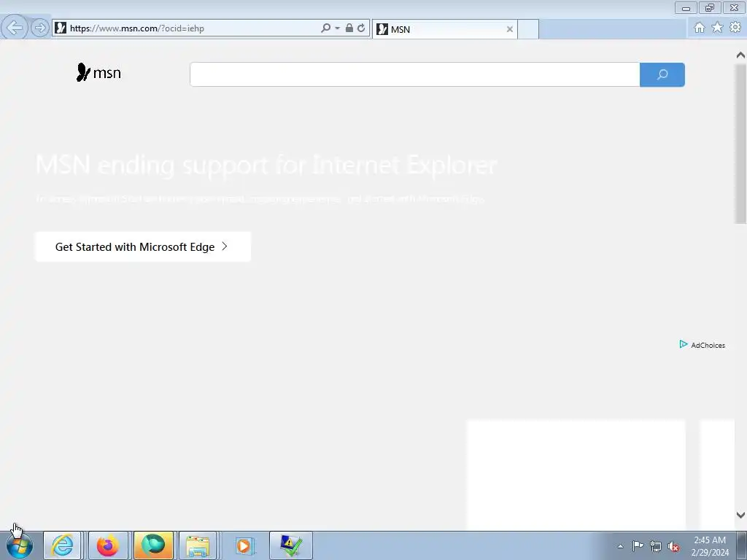747x560 pixels.
Task: Open the Tools gear menu
Action: tap(735, 28)
